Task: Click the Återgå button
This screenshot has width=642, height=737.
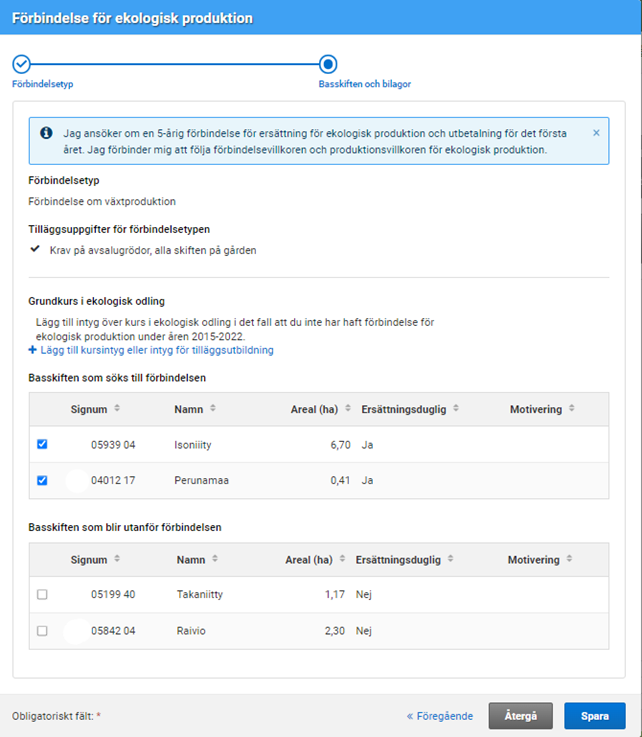Action: click(x=521, y=716)
